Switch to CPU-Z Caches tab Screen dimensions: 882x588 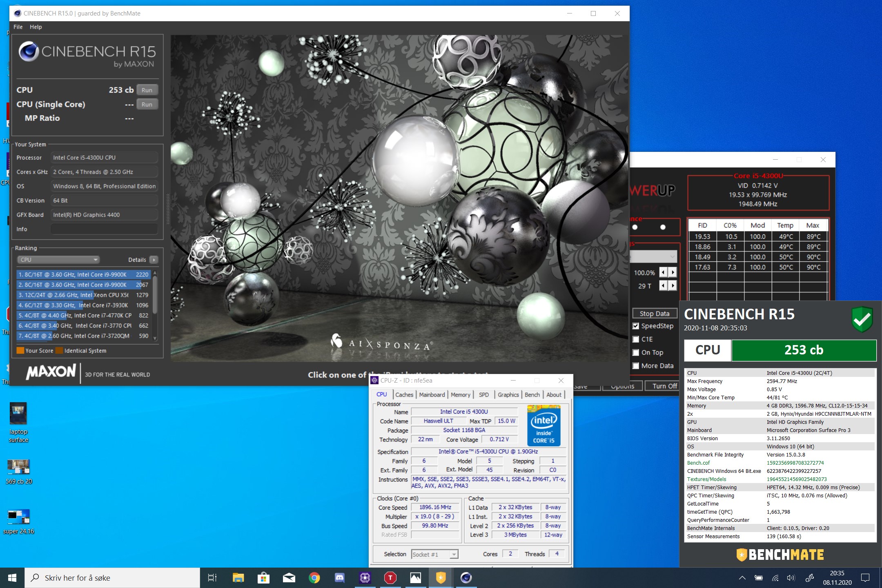pyautogui.click(x=404, y=394)
